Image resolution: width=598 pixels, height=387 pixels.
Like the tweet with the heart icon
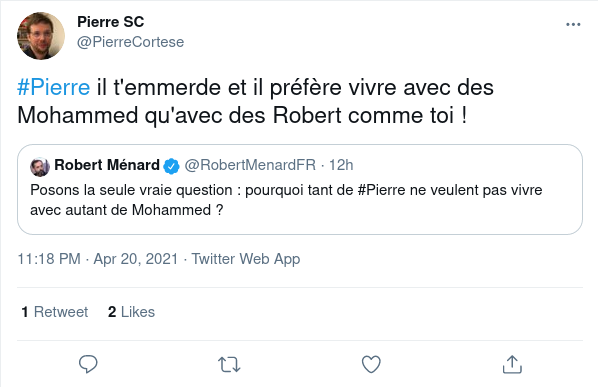(x=371, y=364)
